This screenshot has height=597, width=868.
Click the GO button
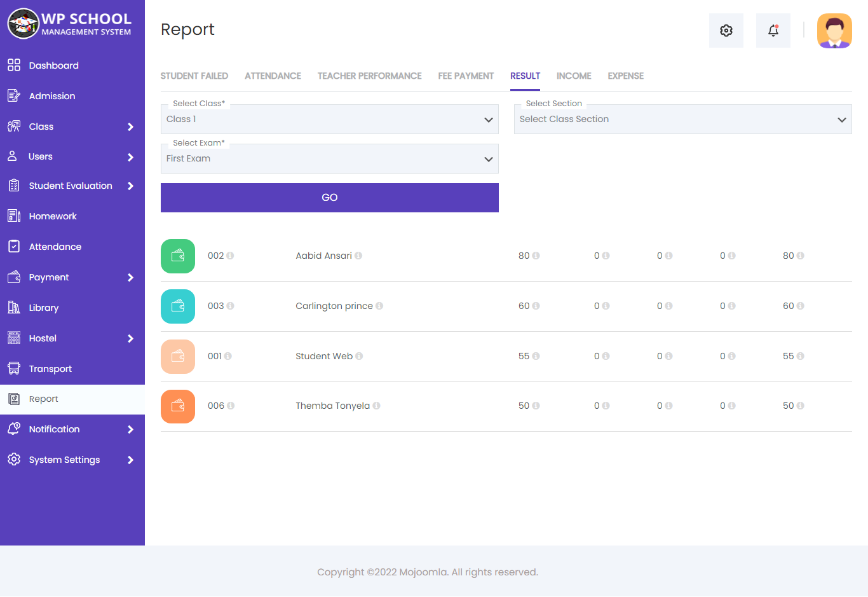pos(329,198)
